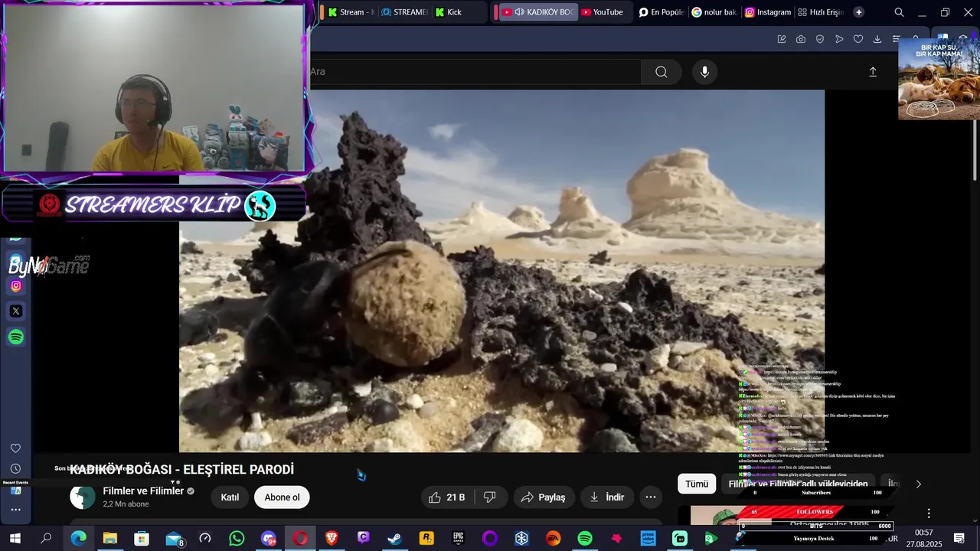Click the YouTube search magnifier button
The width and height of the screenshot is (980, 551).
tap(661, 72)
